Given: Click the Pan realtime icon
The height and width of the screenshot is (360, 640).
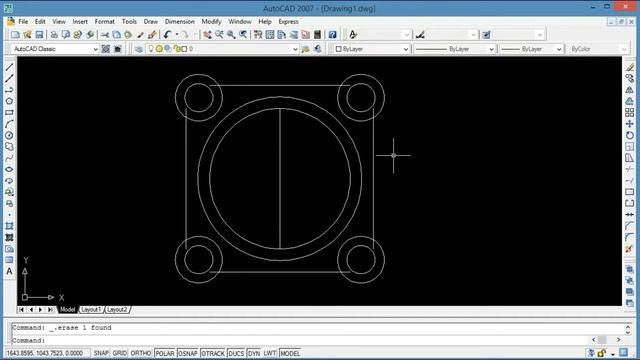Looking at the screenshot, I should (207, 35).
